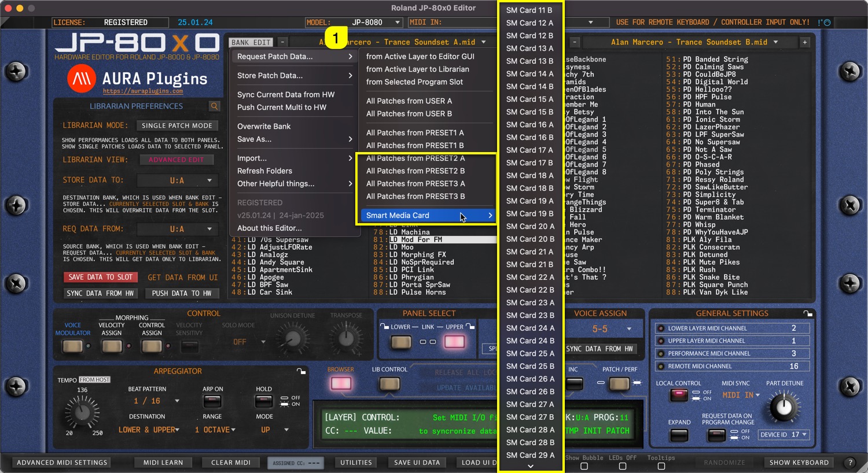Viewport: 868px width, 473px height.
Task: Expand the DEVICE ID dropdown
Action: click(804, 434)
